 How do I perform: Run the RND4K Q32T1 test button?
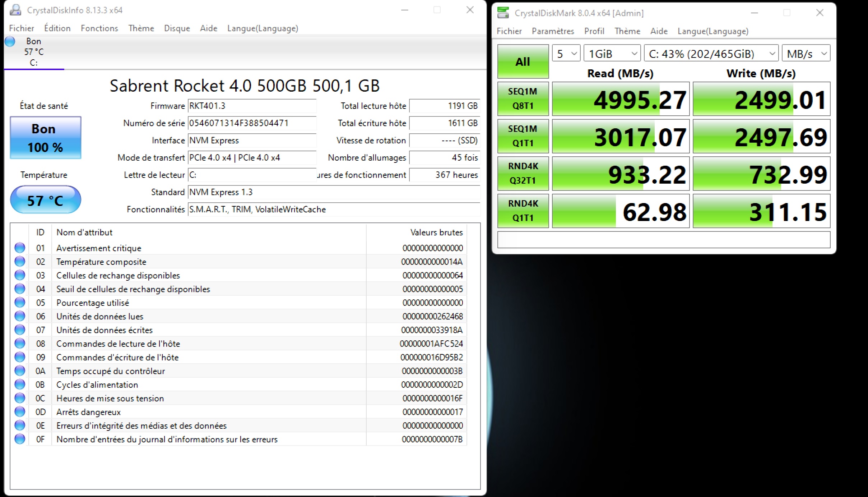point(523,174)
